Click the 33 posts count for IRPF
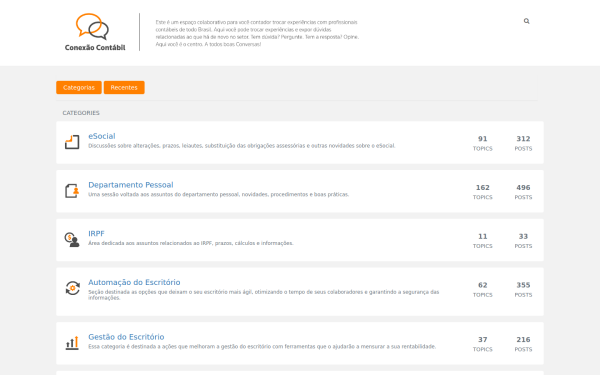Image resolution: width=600 pixels, height=375 pixels. point(523,236)
